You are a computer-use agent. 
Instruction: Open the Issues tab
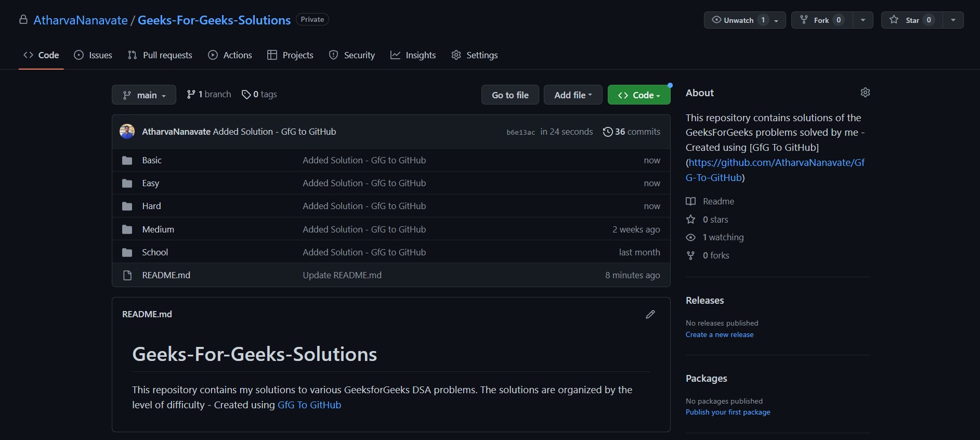[93, 55]
